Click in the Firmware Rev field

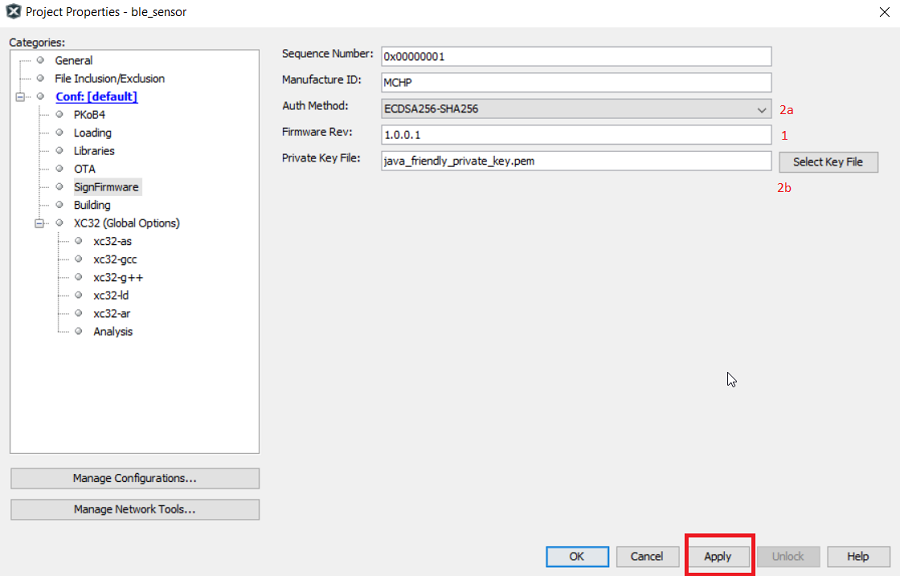click(576, 135)
